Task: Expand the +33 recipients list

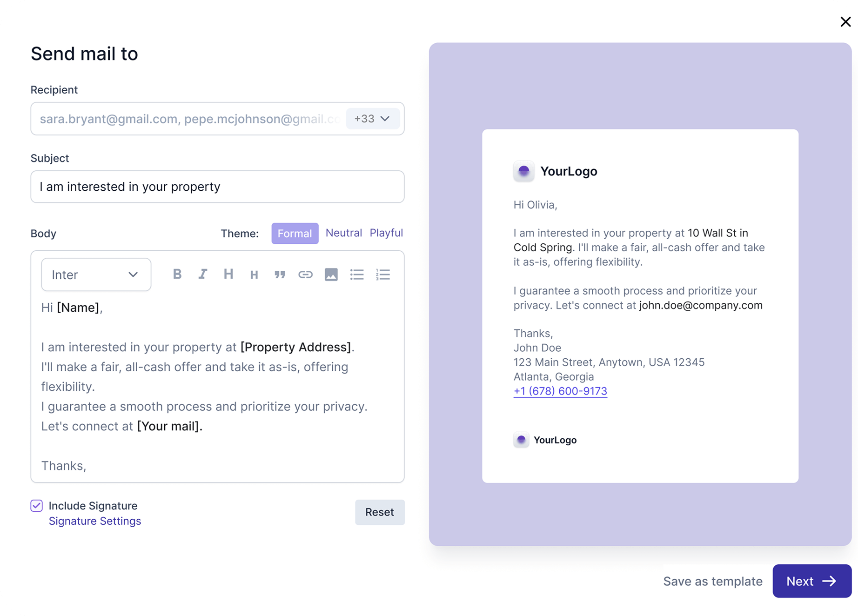Action: point(372,119)
